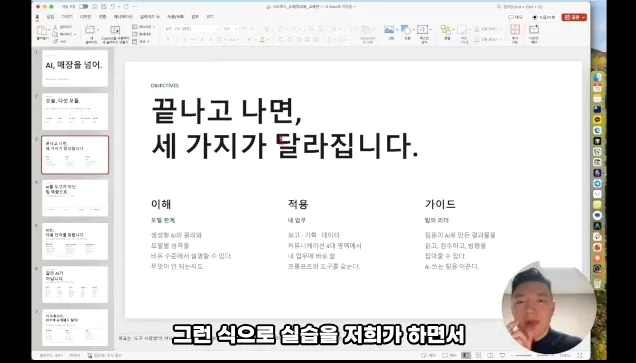Click the Save icon in title bar

click(104, 6)
